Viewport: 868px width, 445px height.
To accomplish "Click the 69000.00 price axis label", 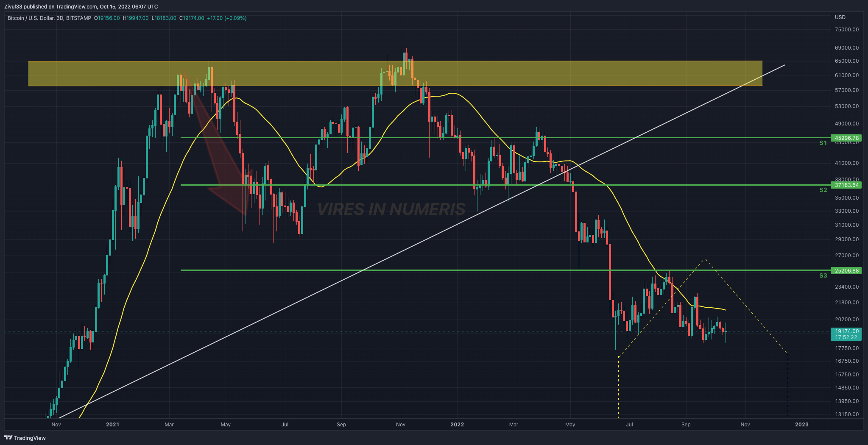I will click(x=847, y=48).
